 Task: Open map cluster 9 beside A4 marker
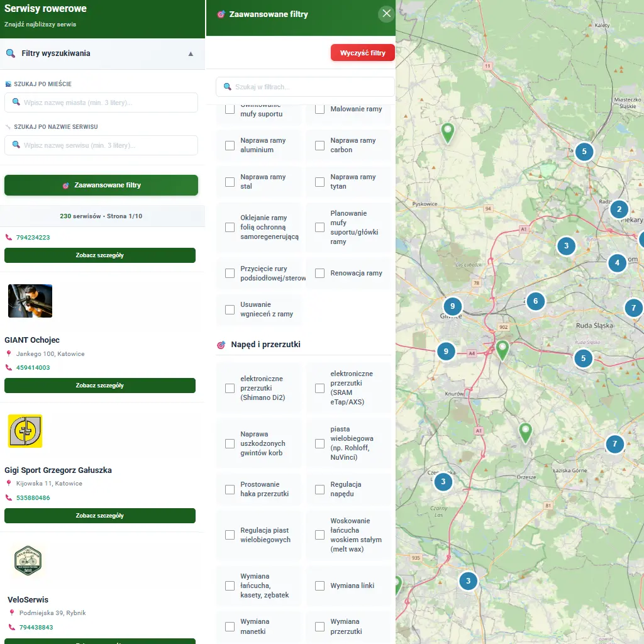tap(446, 351)
